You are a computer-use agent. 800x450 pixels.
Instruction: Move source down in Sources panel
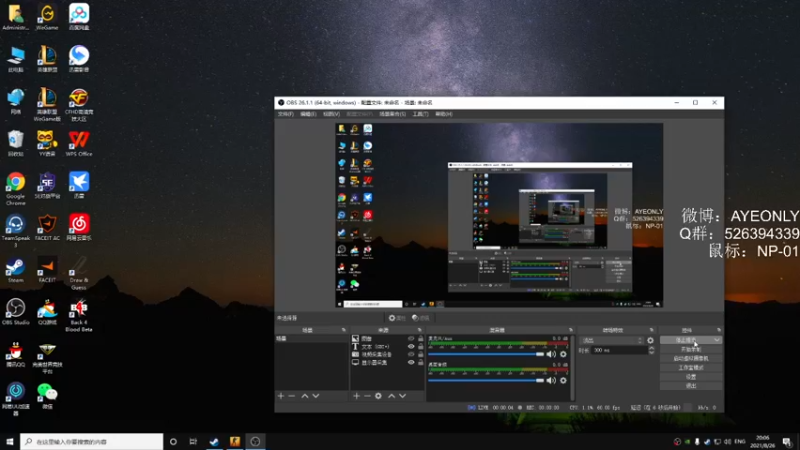click(x=403, y=396)
